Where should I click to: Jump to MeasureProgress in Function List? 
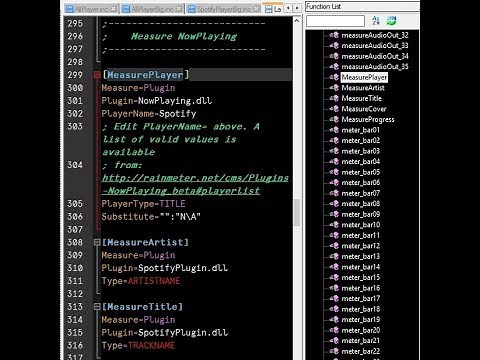(368, 119)
